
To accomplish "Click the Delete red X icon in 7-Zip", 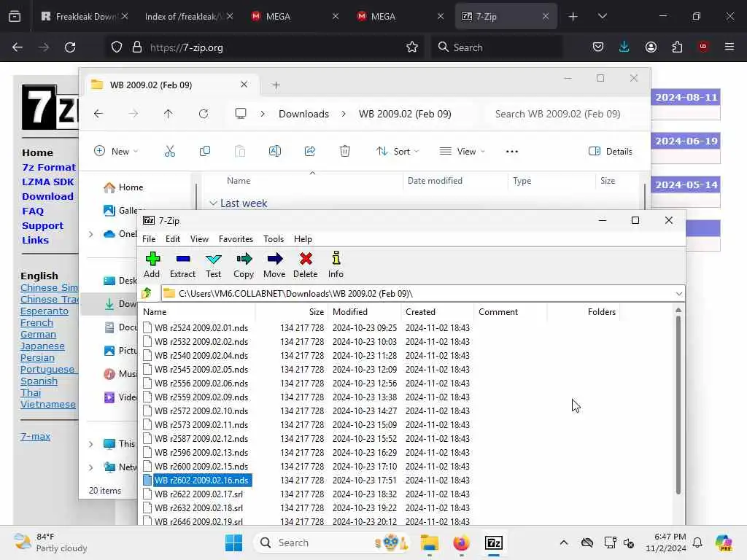I will pyautogui.click(x=306, y=265).
